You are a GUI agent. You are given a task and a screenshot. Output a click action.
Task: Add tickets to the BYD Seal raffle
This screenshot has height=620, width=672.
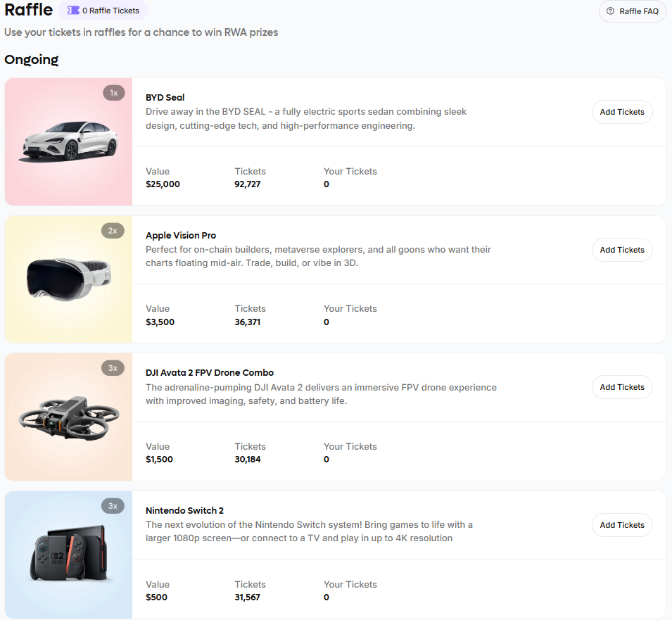click(622, 112)
